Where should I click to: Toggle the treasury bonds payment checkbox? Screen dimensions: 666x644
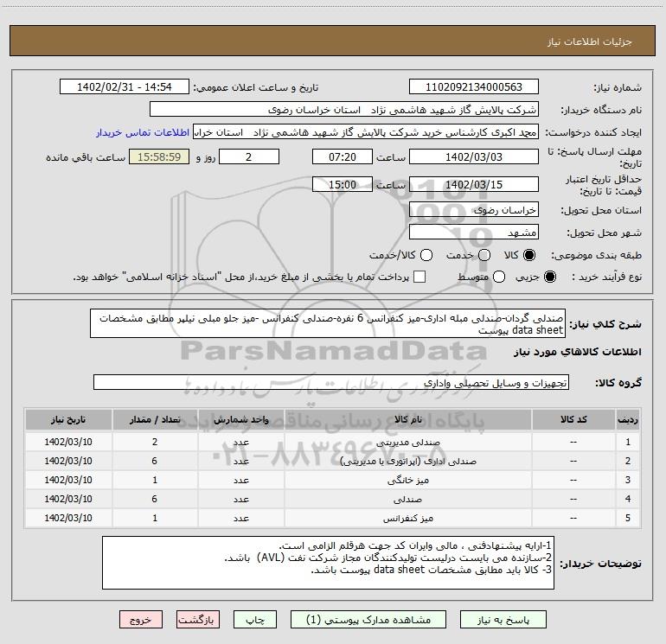pos(419,277)
